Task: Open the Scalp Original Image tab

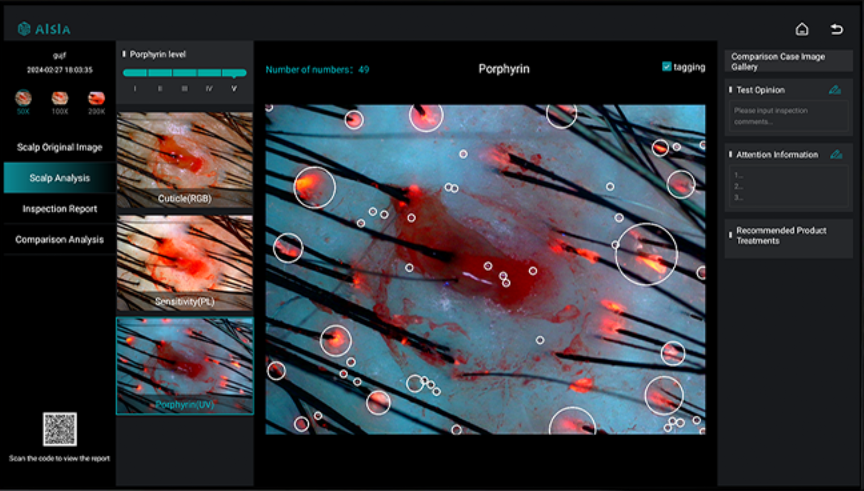Action: click(x=59, y=147)
